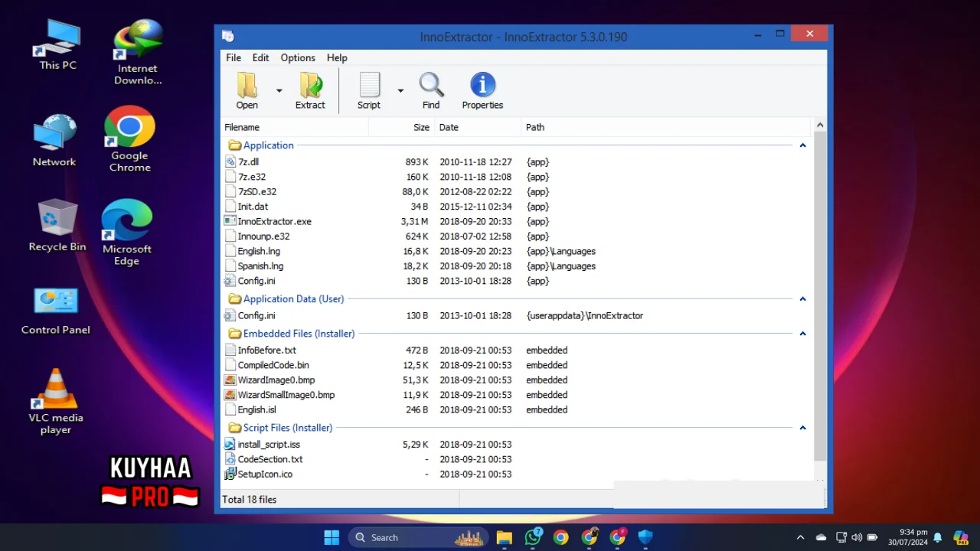
Task: Select the InfoBefore.txt file icon
Action: click(231, 350)
